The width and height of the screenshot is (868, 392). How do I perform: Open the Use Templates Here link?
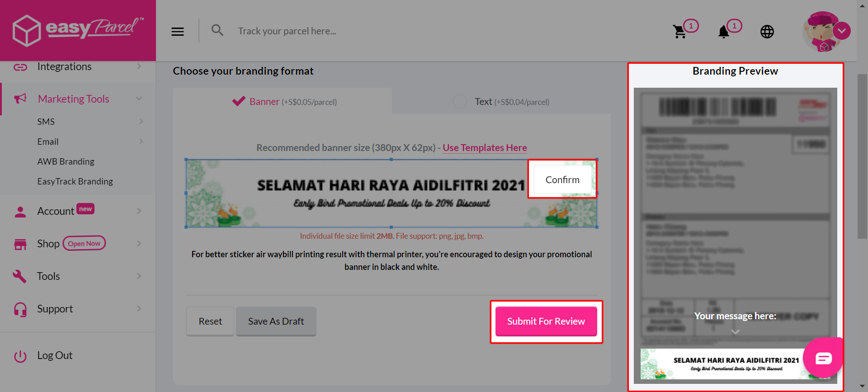(x=484, y=148)
